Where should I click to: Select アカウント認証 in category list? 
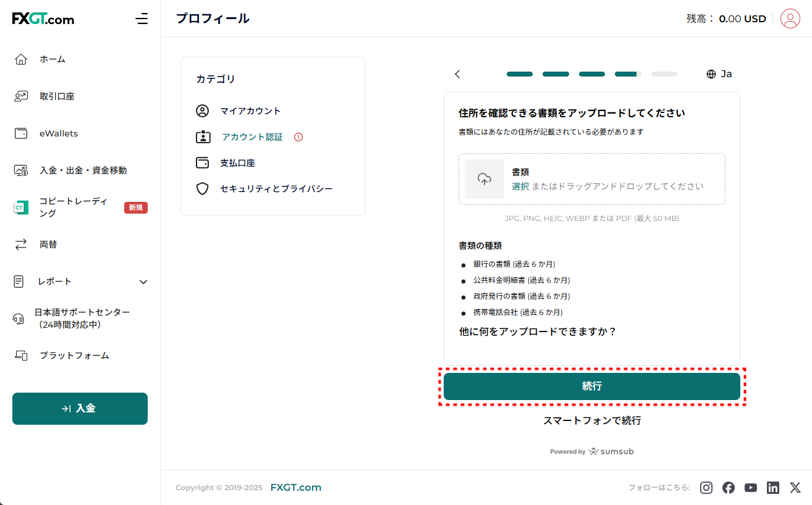(252, 137)
